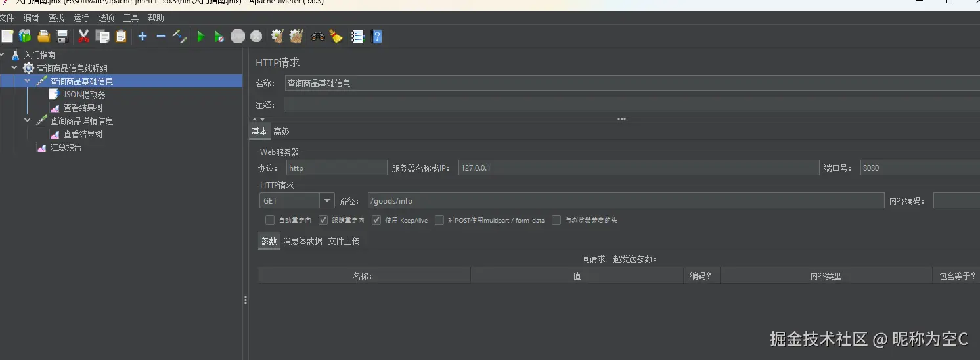This screenshot has width=980, height=360.
Task: Cut with the scissors icon
Action: coord(83,37)
